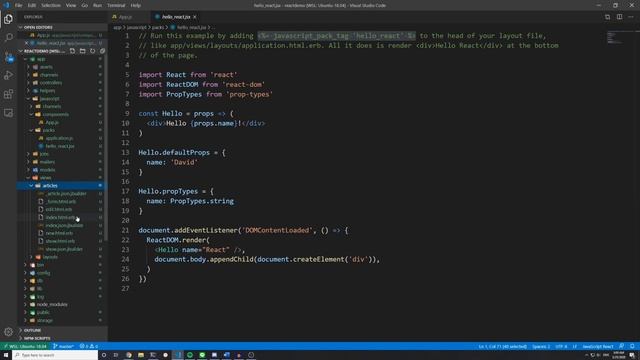Click the Explorer tree vertical scrollbar
640x360 pixels.
click(x=106, y=147)
